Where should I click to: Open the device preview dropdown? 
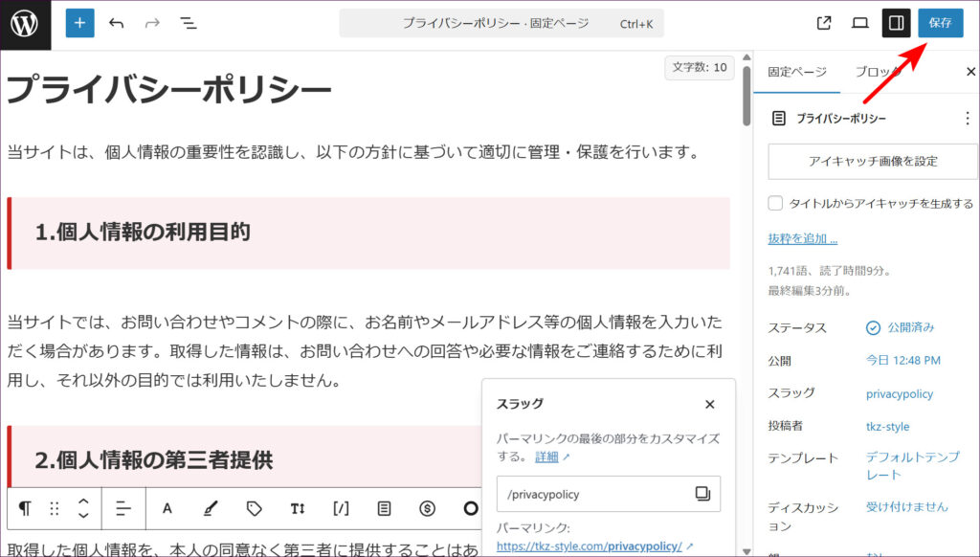click(860, 23)
